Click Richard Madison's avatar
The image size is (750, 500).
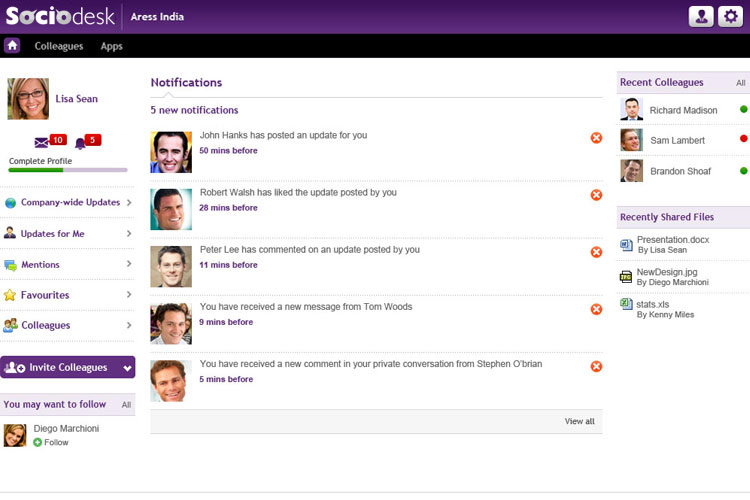[631, 109]
